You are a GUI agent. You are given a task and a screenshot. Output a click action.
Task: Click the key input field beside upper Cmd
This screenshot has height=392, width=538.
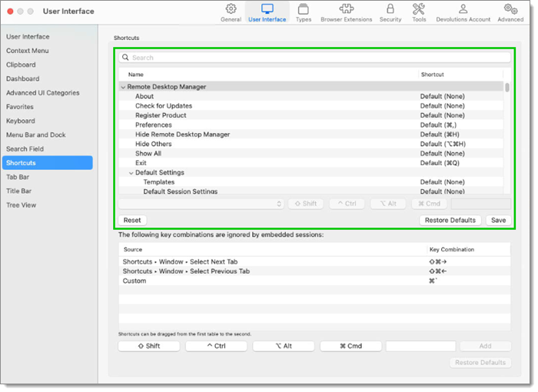(480, 204)
